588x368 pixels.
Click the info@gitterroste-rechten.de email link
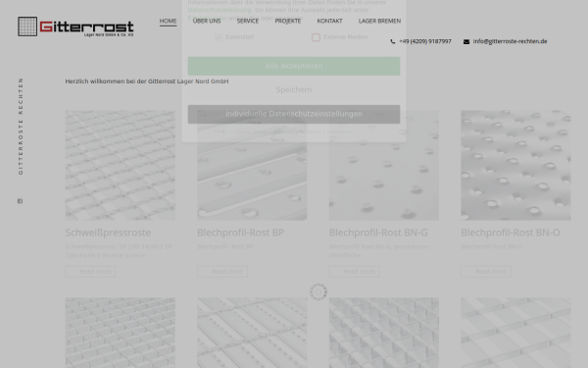(510, 41)
